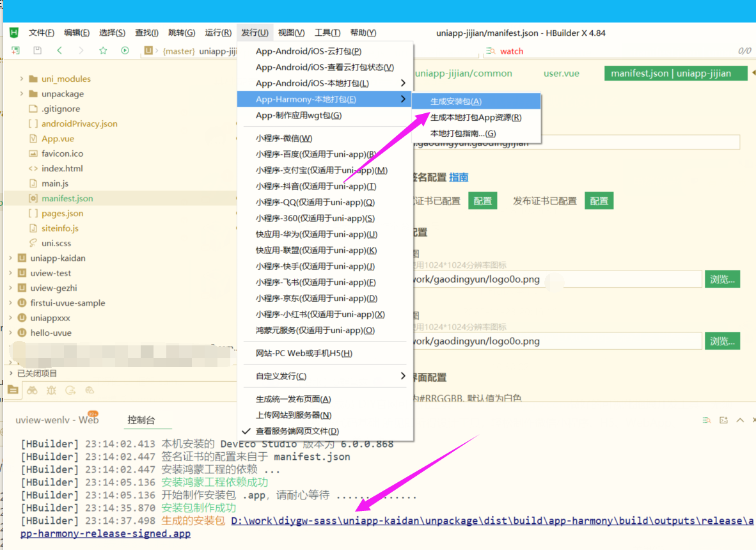Screen dimensions: 756x550
Task: Open the 指南 link beside 签名配置
Action: (459, 177)
